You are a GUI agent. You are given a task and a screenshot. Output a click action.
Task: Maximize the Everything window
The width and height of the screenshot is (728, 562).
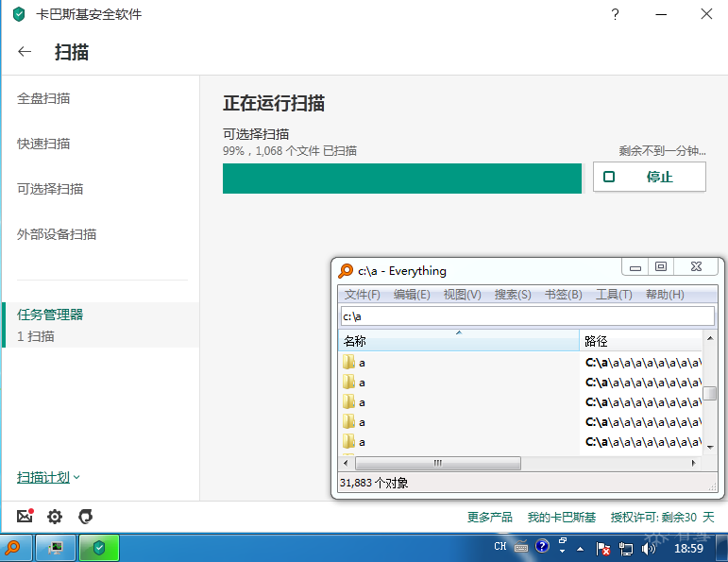click(661, 267)
